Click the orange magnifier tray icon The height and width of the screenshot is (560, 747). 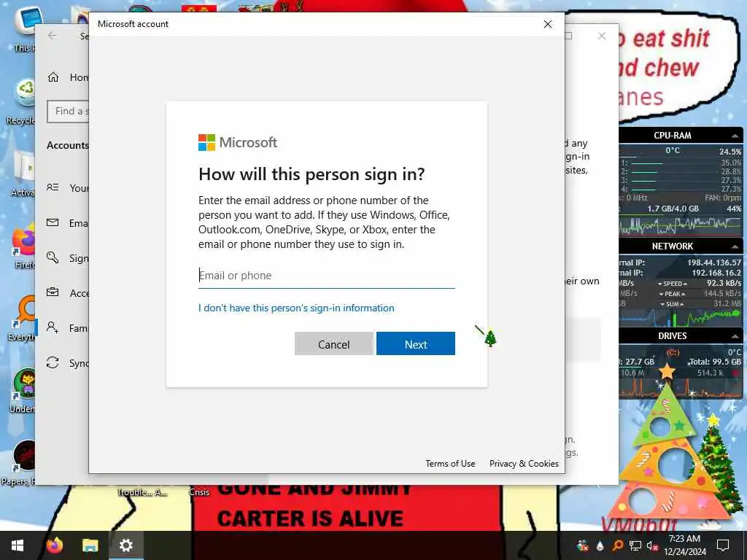tap(617, 545)
